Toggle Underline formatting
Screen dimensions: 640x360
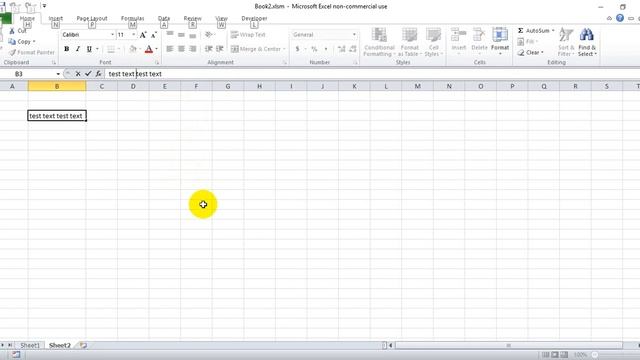click(x=89, y=49)
